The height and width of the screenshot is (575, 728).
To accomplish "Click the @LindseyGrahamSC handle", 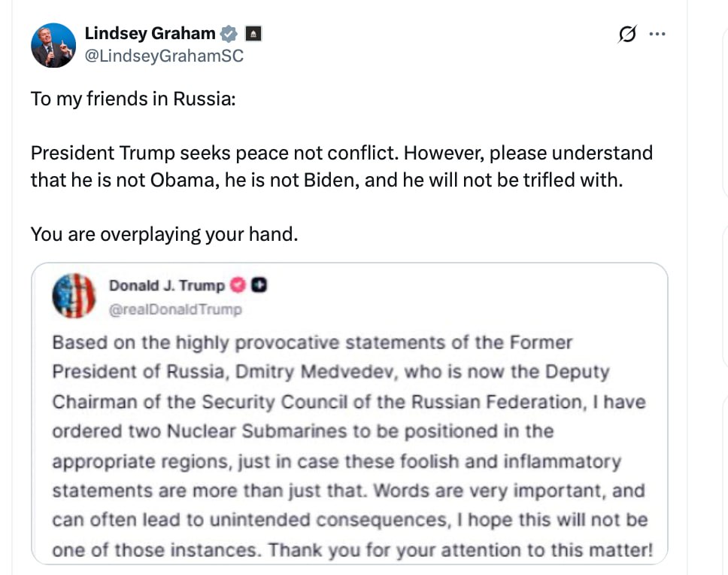I will pyautogui.click(x=164, y=56).
